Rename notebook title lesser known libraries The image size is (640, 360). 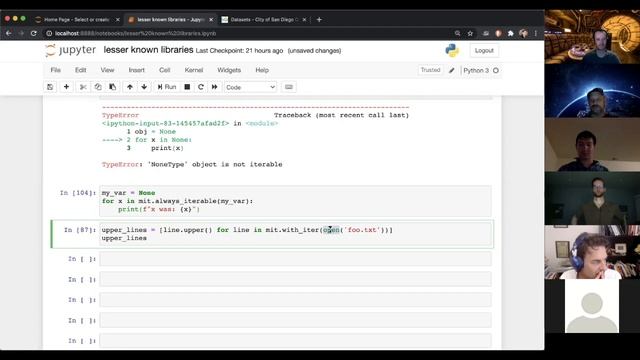tap(148, 50)
